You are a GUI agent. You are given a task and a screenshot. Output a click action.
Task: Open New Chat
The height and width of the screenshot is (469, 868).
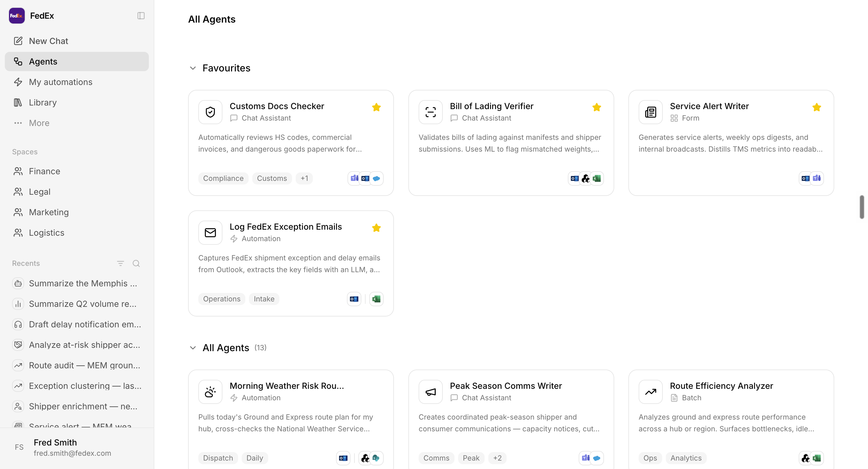click(x=77, y=41)
